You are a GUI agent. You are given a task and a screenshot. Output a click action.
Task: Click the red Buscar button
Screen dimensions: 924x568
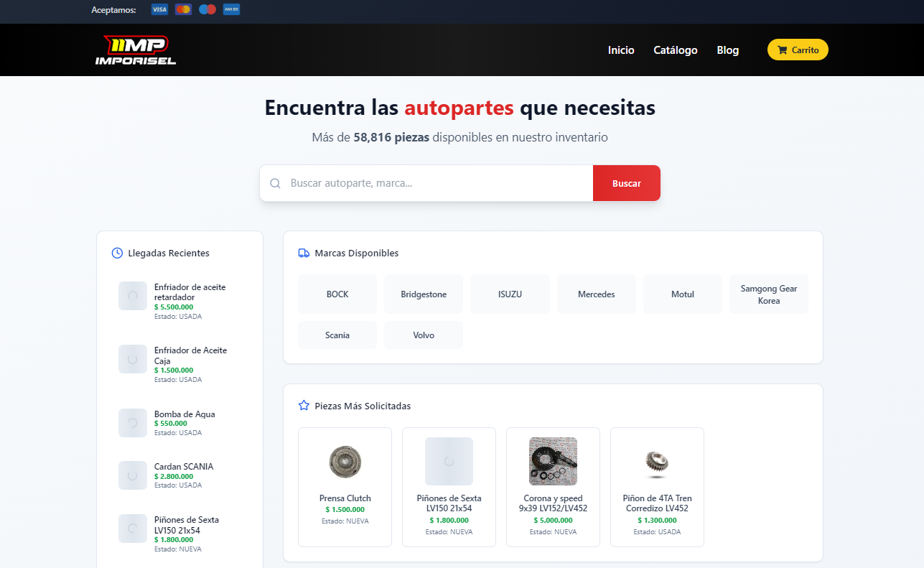pyautogui.click(x=627, y=183)
